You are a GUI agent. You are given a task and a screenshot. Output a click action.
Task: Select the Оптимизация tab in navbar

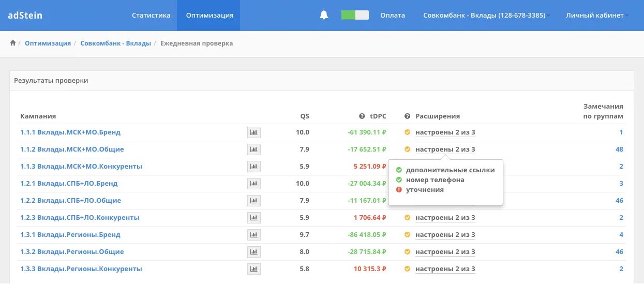tap(209, 15)
